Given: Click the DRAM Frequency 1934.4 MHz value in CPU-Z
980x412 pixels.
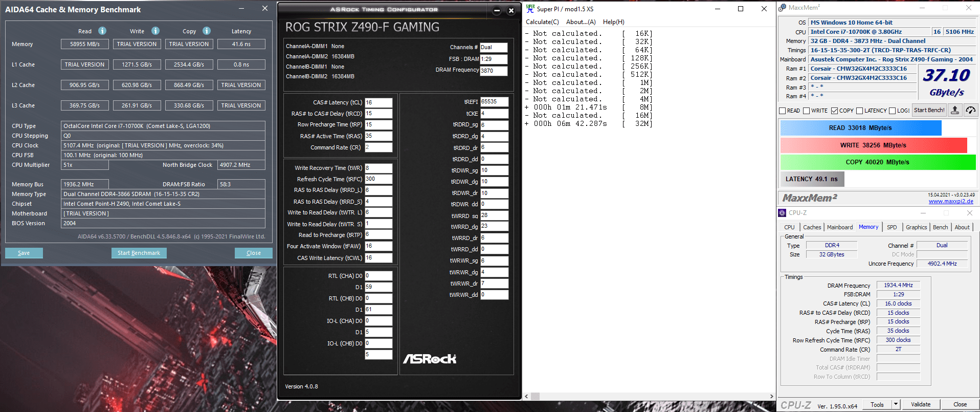Looking at the screenshot, I should (898, 285).
